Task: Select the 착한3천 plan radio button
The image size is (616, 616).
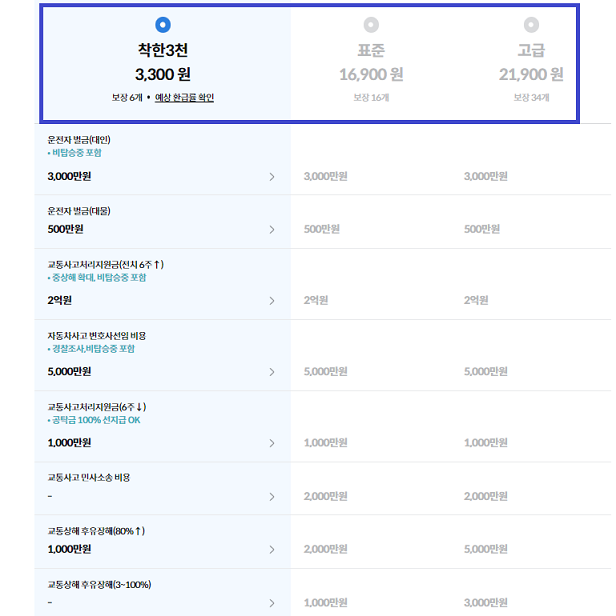Action: (163, 25)
